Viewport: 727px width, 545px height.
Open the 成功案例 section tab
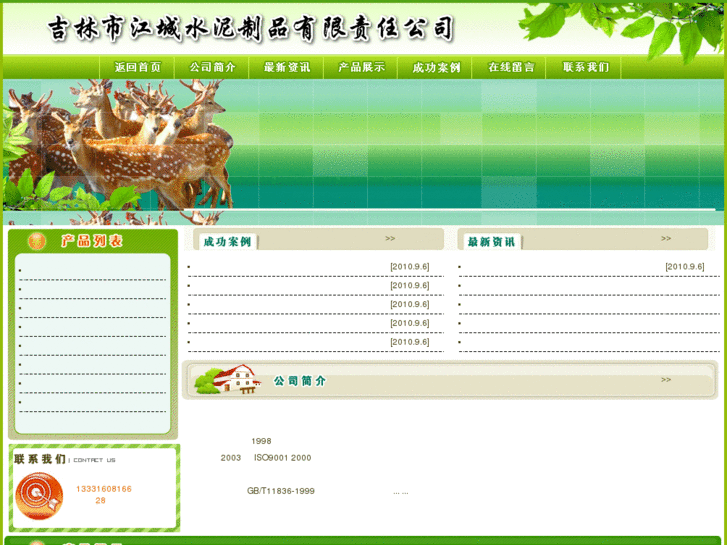pos(227,242)
